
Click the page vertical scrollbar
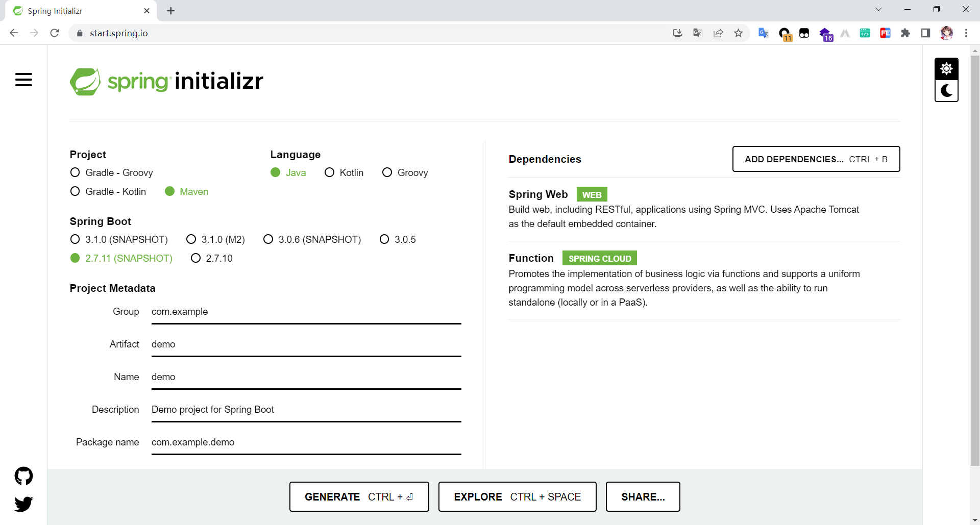975,260
